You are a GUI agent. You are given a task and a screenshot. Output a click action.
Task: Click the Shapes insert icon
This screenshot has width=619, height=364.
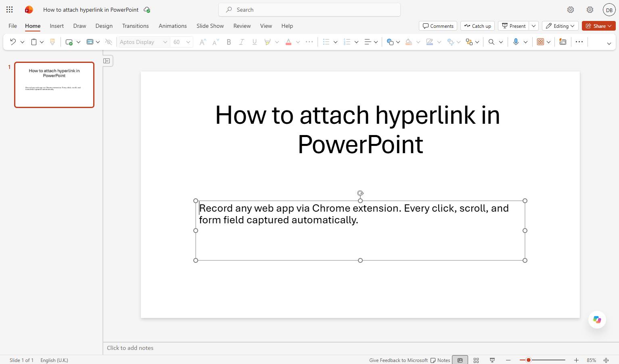pyautogui.click(x=390, y=42)
